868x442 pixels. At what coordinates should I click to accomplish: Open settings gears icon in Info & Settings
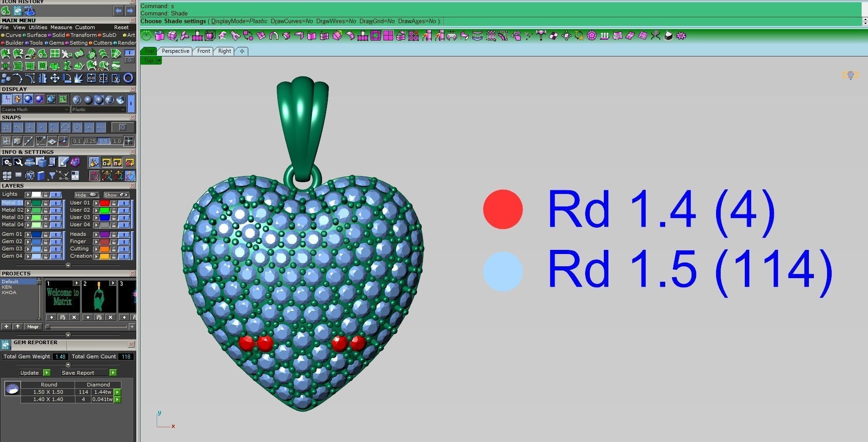click(x=7, y=162)
